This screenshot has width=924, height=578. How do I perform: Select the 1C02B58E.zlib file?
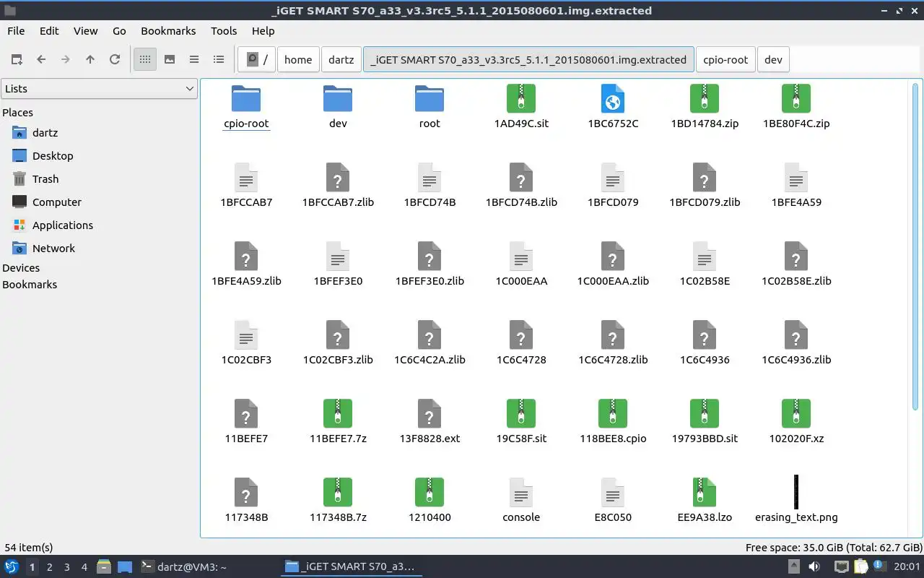point(796,256)
